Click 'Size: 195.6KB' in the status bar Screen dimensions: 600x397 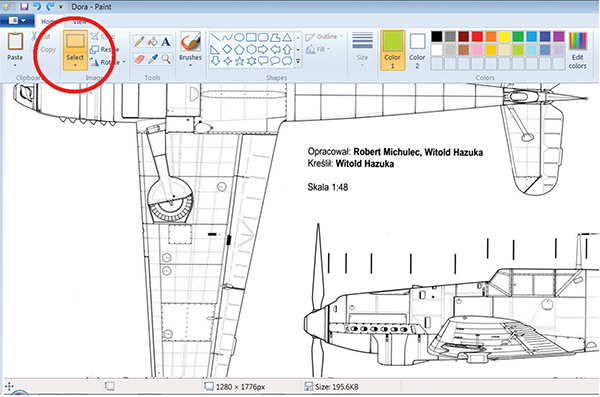(337, 387)
